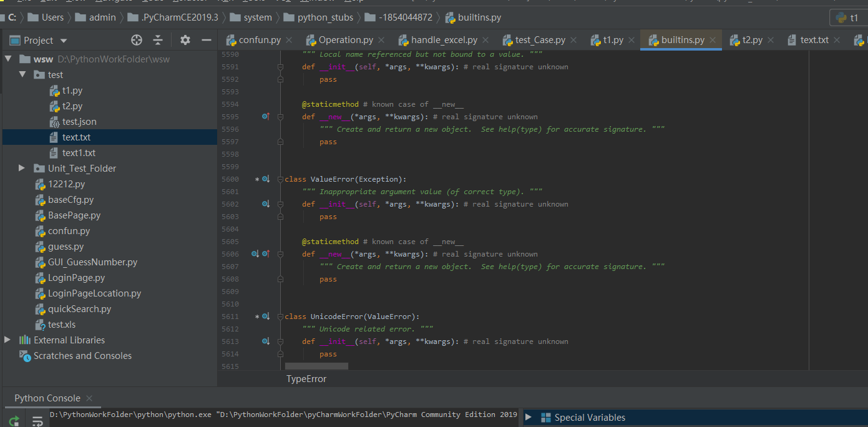Select text1.txt in project tree
The image size is (868, 427).
[x=79, y=153]
